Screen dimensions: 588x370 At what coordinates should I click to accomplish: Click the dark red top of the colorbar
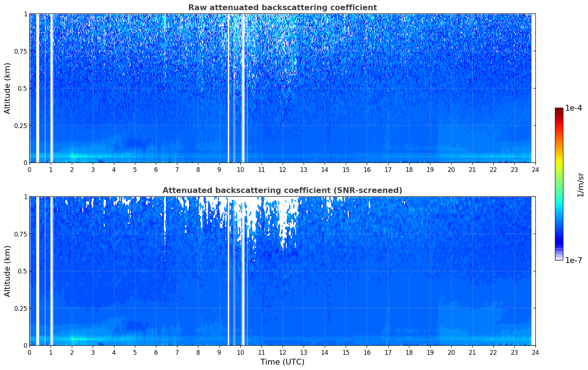[x=559, y=110]
